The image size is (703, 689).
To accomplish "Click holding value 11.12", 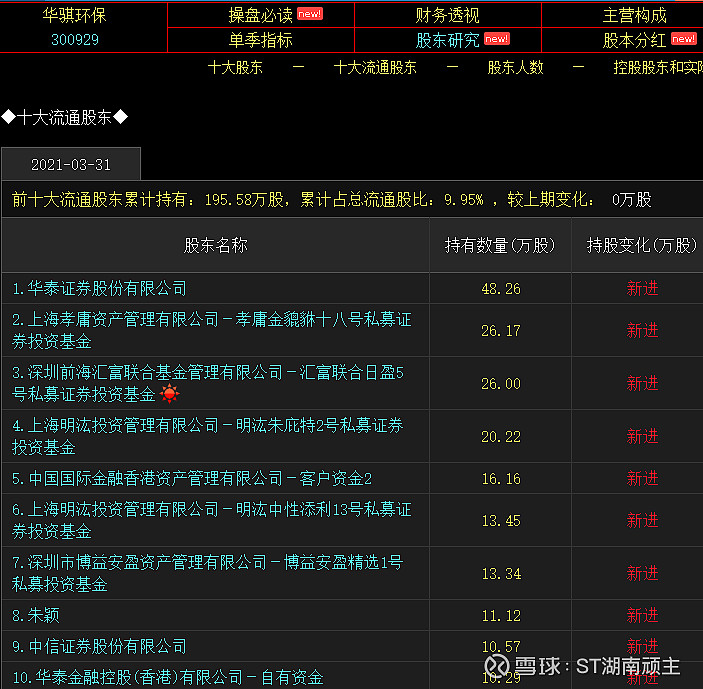I will tap(501, 615).
